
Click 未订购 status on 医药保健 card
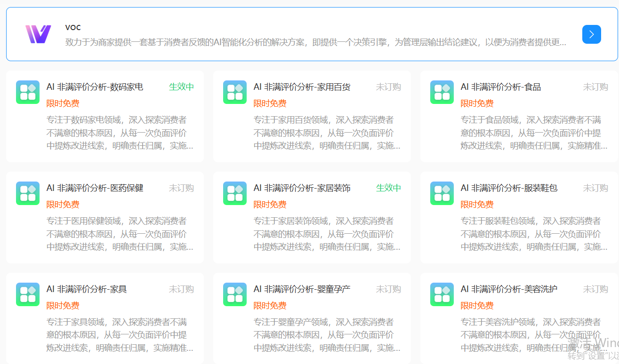pyautogui.click(x=182, y=188)
